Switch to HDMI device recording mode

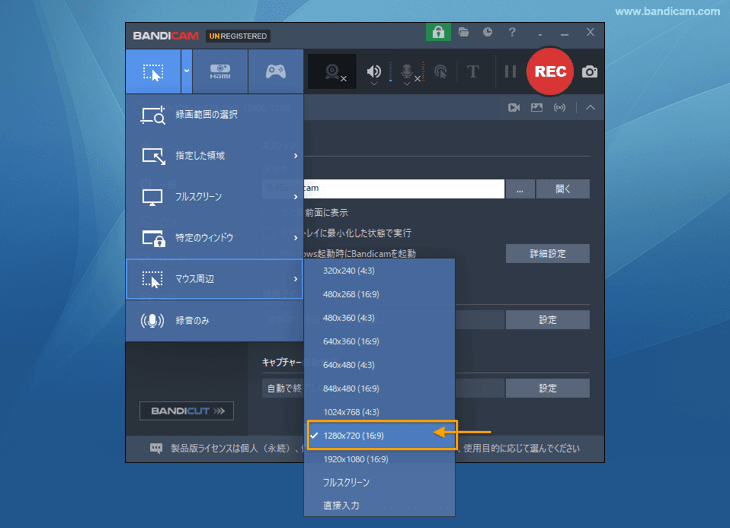pyautogui.click(x=220, y=71)
